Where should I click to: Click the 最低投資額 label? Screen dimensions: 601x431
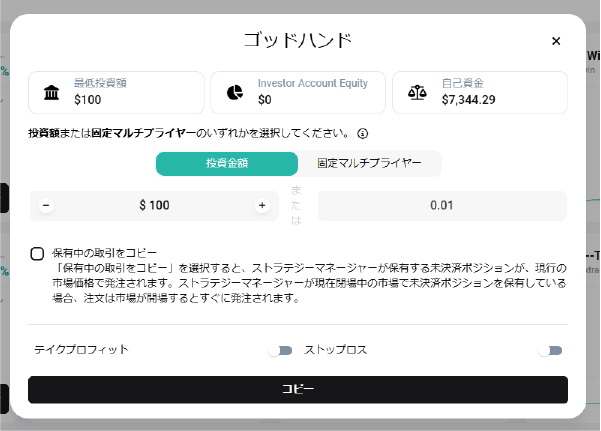tap(100, 83)
